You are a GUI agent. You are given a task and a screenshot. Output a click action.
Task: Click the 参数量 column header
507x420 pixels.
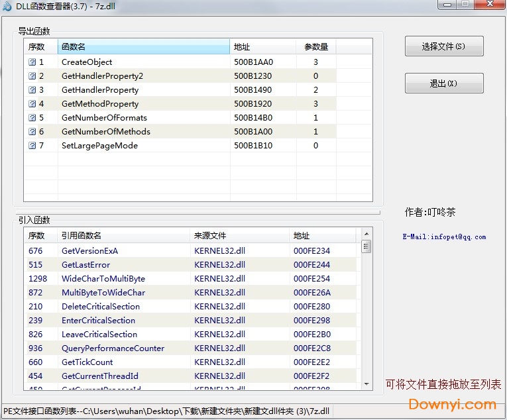pyautogui.click(x=316, y=47)
